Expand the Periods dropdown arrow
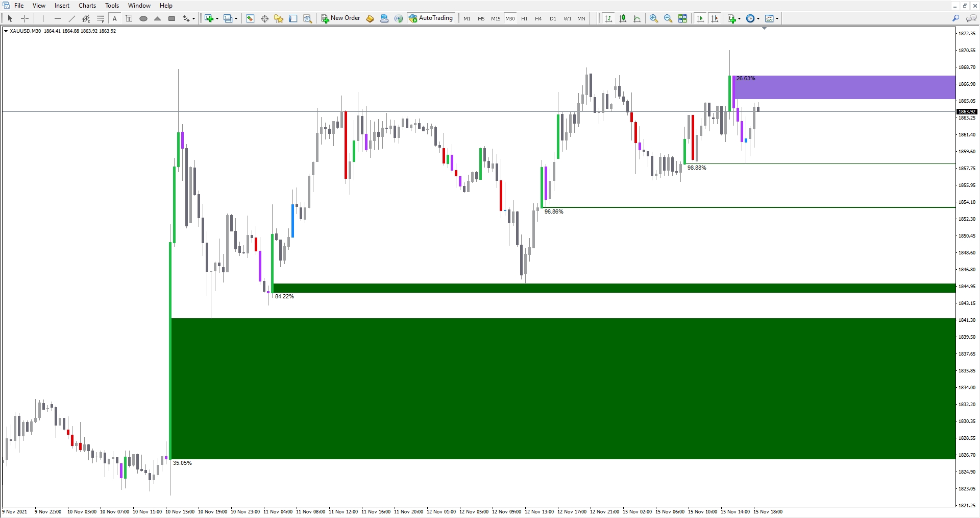Viewport: 980px width, 518px height. pyautogui.click(x=758, y=19)
